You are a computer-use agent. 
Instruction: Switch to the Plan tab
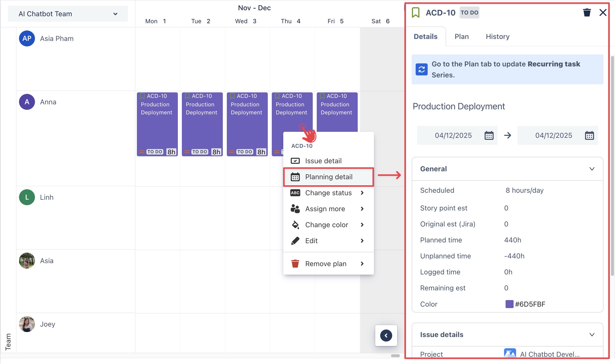click(461, 37)
